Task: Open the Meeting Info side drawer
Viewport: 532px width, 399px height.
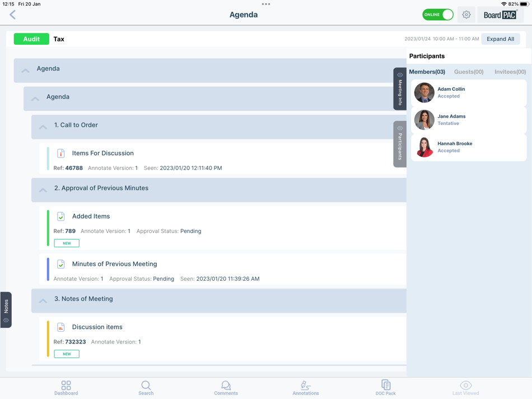Action: point(399,89)
